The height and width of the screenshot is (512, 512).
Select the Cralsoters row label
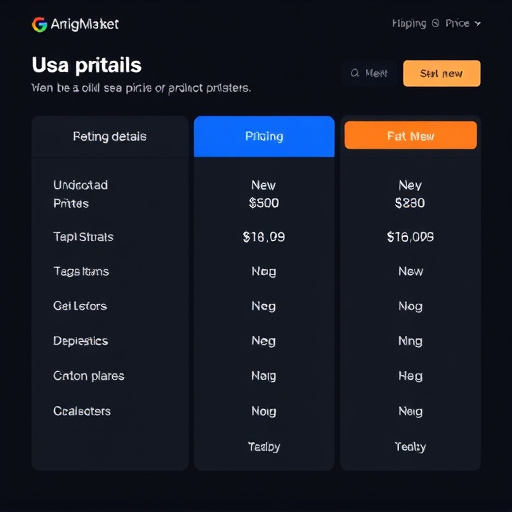[x=82, y=411]
